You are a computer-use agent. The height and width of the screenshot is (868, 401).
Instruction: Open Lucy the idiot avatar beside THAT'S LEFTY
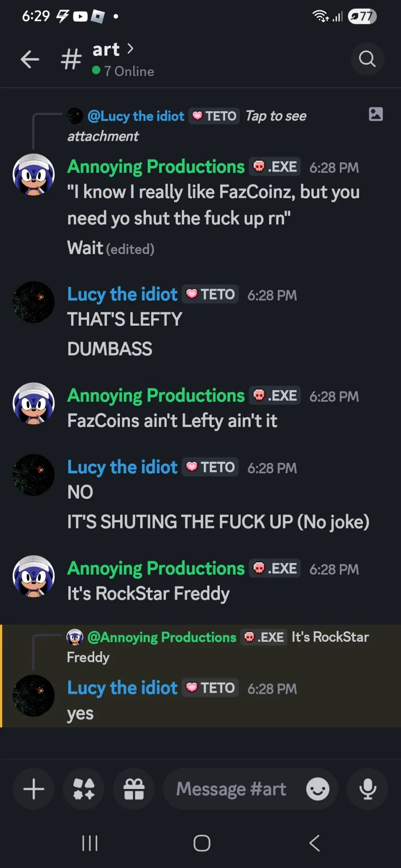pos(33,302)
